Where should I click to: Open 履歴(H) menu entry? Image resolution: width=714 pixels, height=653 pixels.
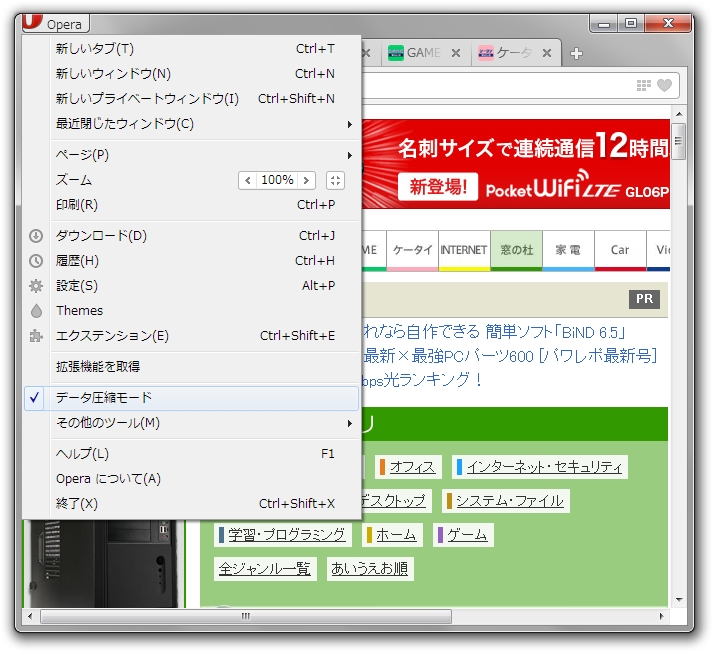click(x=191, y=261)
